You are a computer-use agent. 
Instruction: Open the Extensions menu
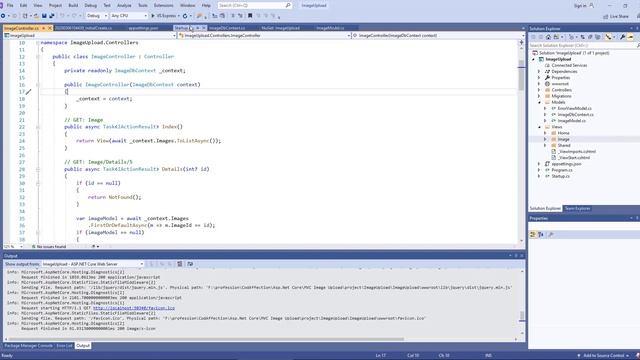click(x=163, y=5)
